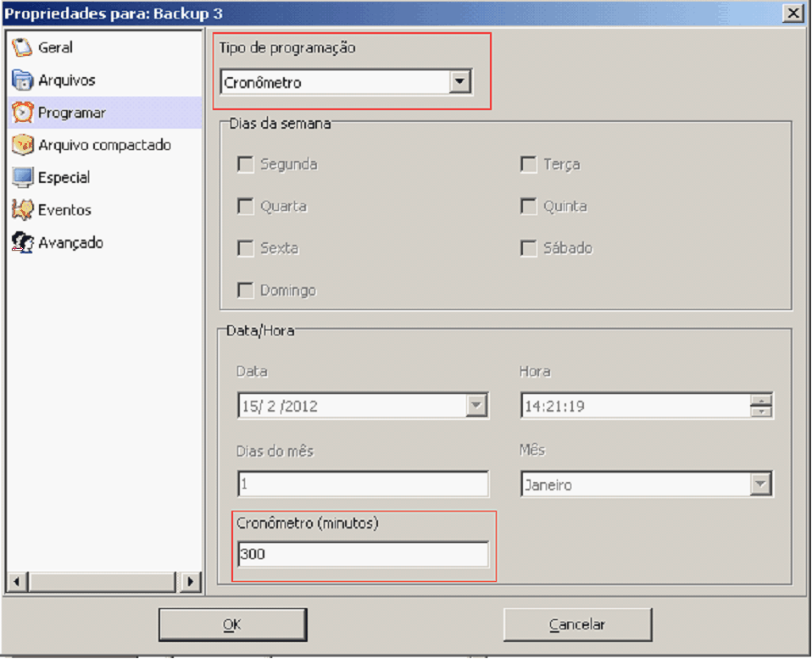The height and width of the screenshot is (659, 812).
Task: Open the Data date picker dropdown
Action: 477,406
